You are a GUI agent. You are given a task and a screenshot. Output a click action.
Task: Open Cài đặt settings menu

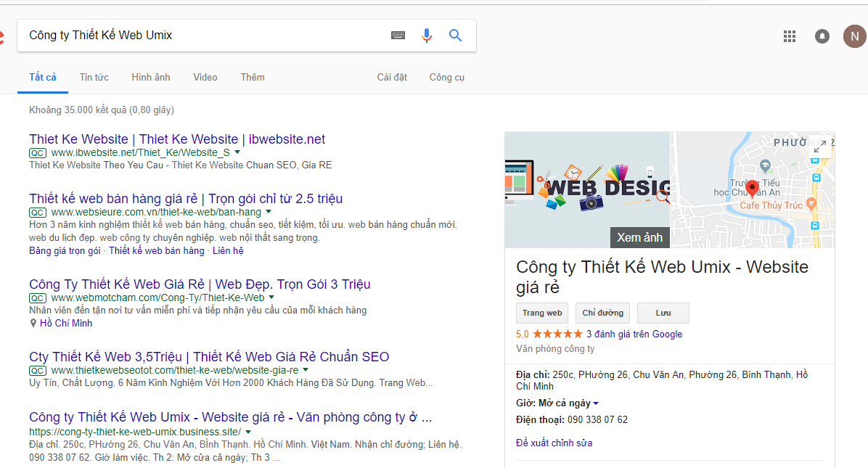pos(392,78)
